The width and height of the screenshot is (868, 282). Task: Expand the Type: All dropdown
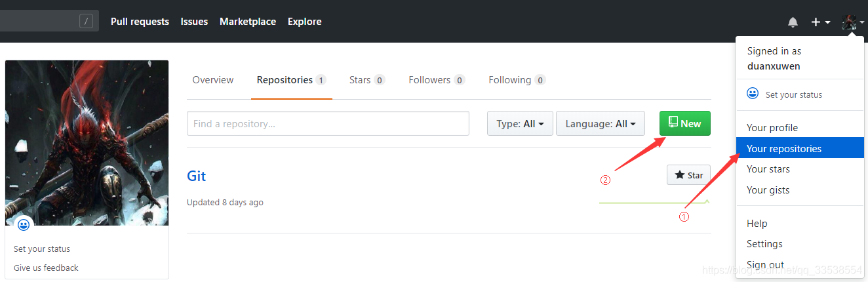pyautogui.click(x=520, y=123)
